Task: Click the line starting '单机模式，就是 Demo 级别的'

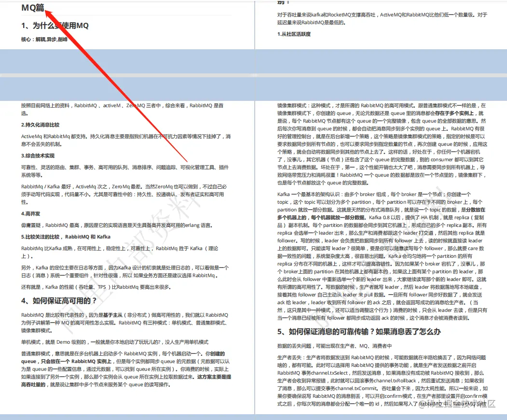Action: pos(115,342)
